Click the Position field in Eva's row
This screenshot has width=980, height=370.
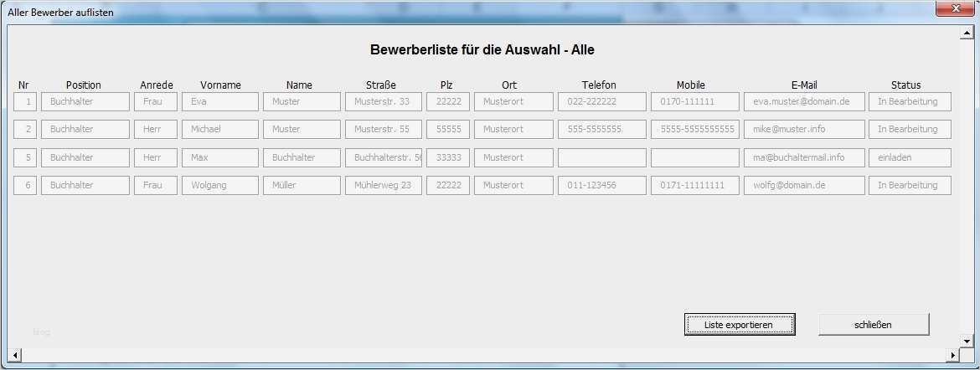point(85,101)
